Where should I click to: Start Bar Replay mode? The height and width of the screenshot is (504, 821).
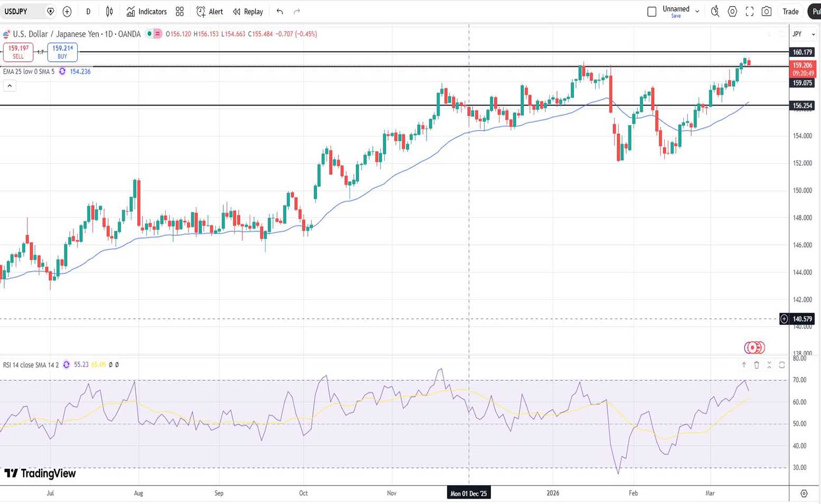click(248, 12)
